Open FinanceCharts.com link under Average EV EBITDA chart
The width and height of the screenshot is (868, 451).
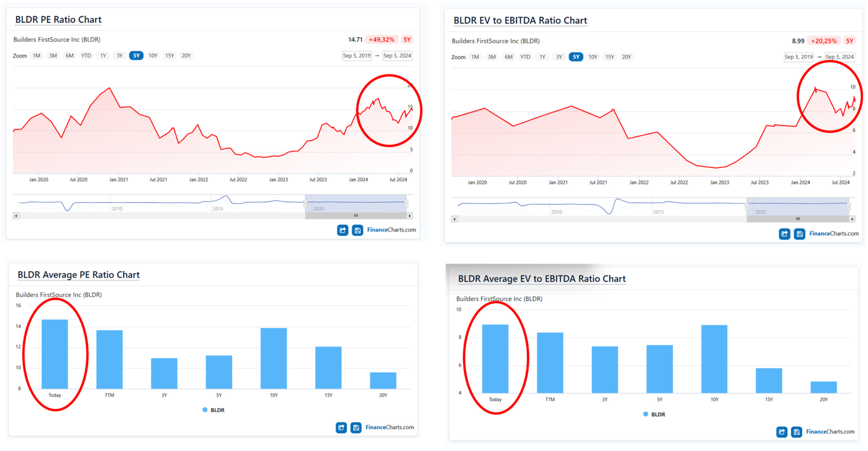830,432
